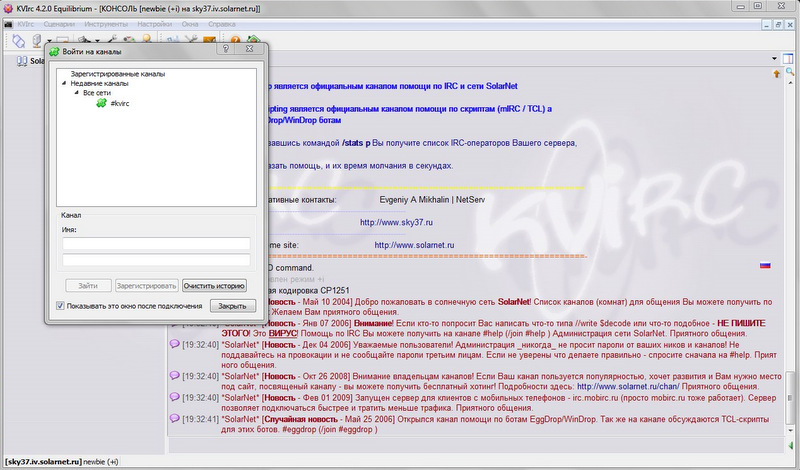800x470 pixels.
Task: Click the Зарегистрировать button
Action: click(x=146, y=286)
